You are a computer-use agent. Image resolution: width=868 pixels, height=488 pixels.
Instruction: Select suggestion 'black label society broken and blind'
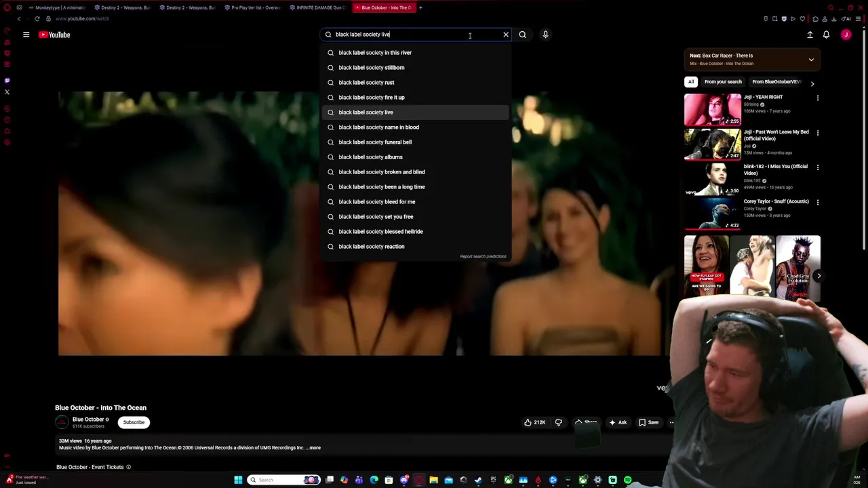[x=416, y=172]
